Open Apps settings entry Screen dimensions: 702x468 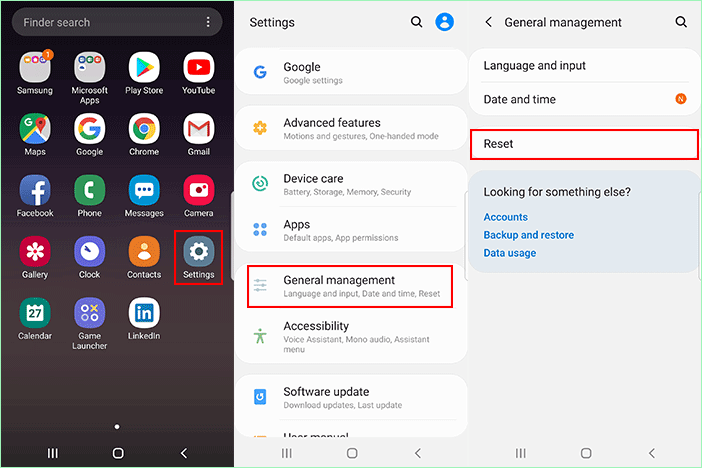[351, 230]
